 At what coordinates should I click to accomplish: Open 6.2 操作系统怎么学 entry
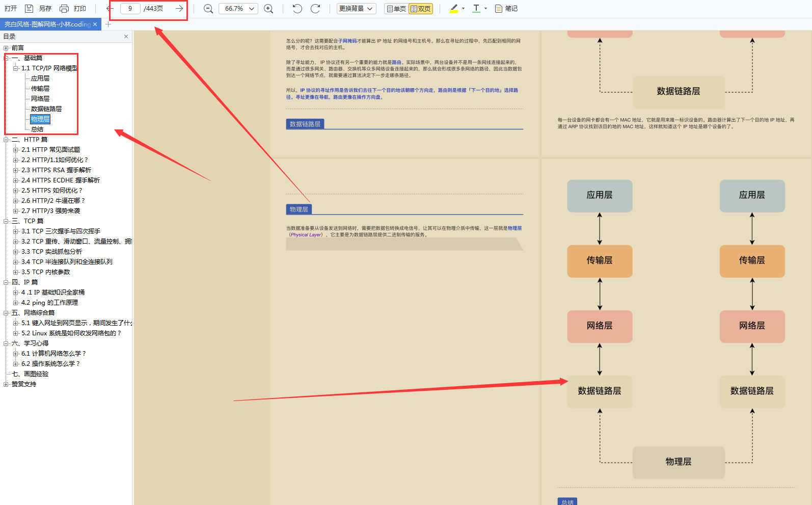(x=51, y=364)
